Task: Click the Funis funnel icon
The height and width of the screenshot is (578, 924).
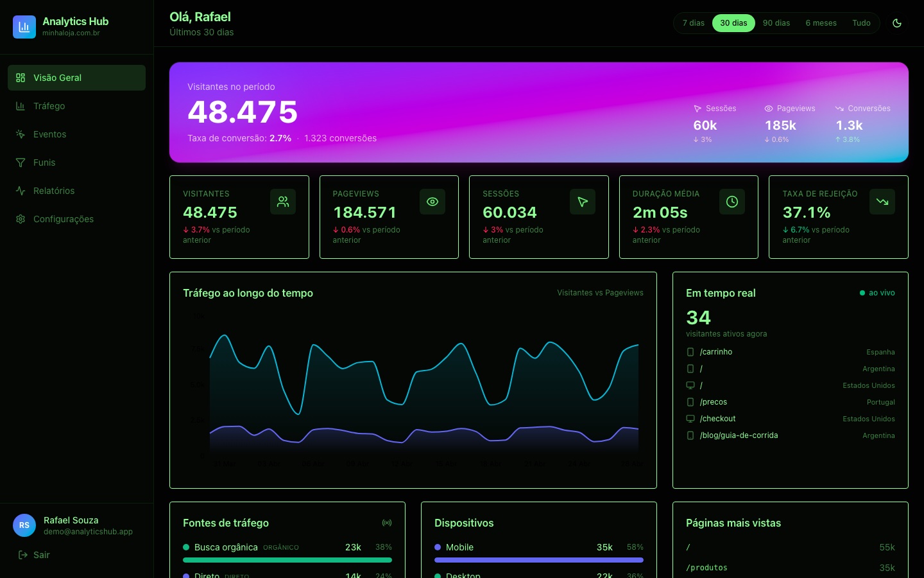Action: point(21,162)
